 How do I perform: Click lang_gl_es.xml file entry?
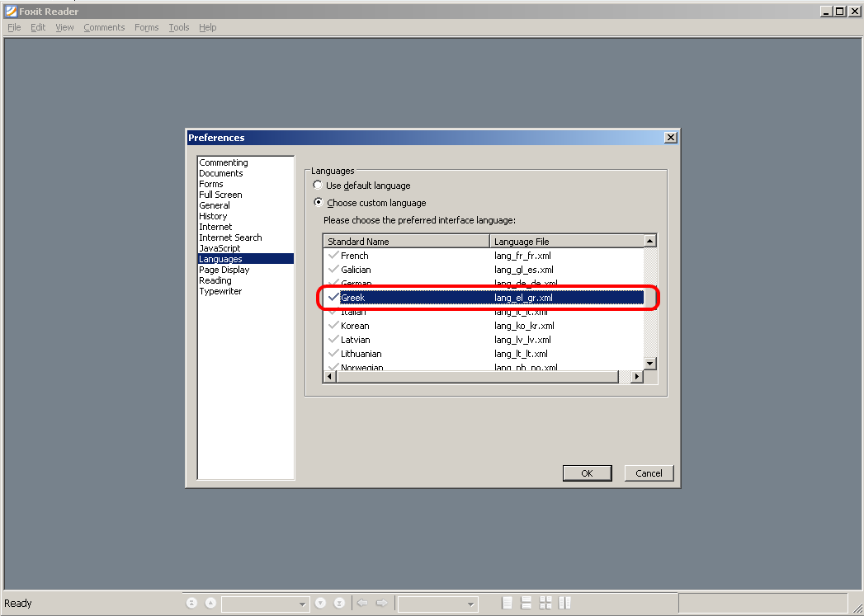(523, 270)
